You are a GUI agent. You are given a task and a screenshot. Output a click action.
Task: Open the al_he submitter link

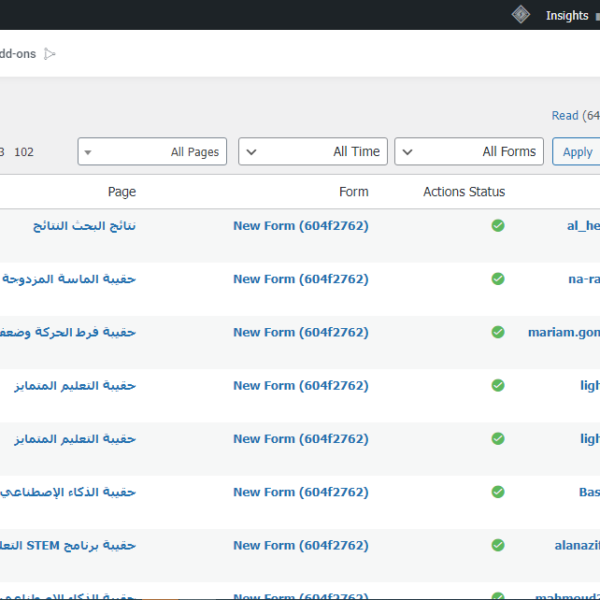pos(583,226)
